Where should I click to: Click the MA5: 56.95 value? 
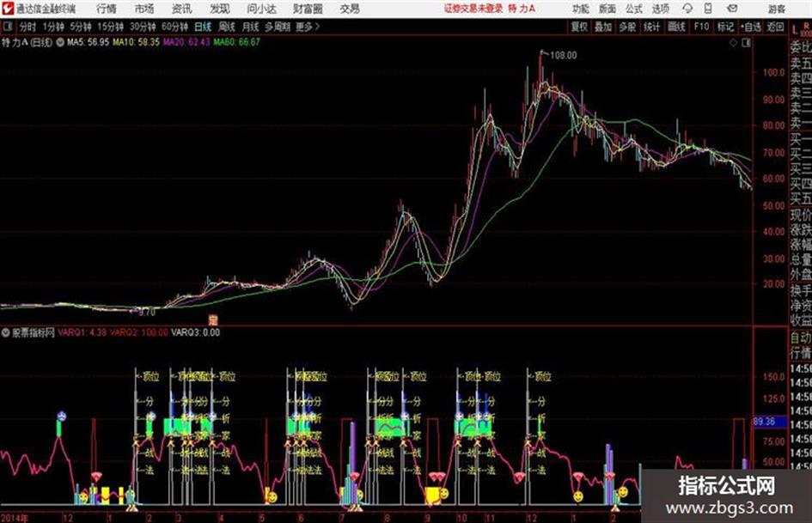click(x=88, y=42)
